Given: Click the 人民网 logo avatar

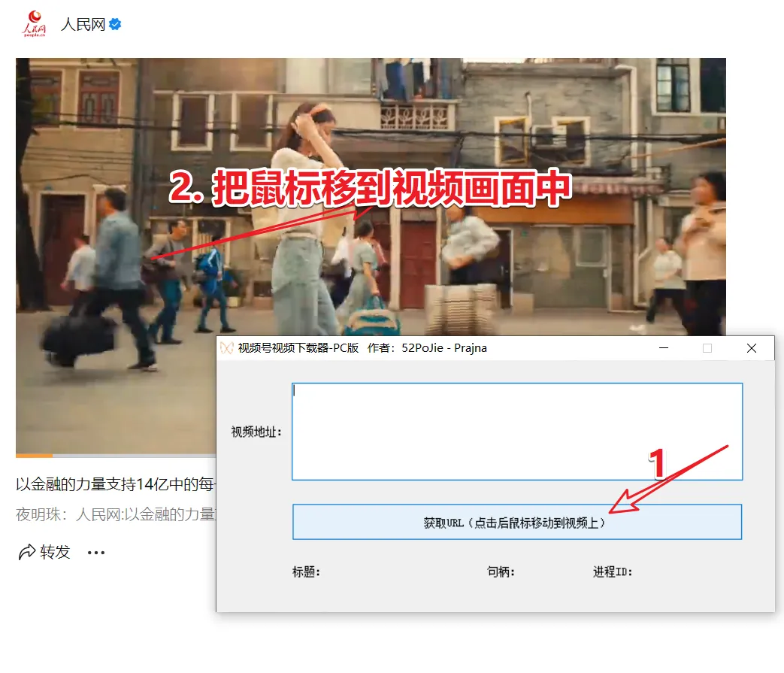Looking at the screenshot, I should [x=34, y=23].
